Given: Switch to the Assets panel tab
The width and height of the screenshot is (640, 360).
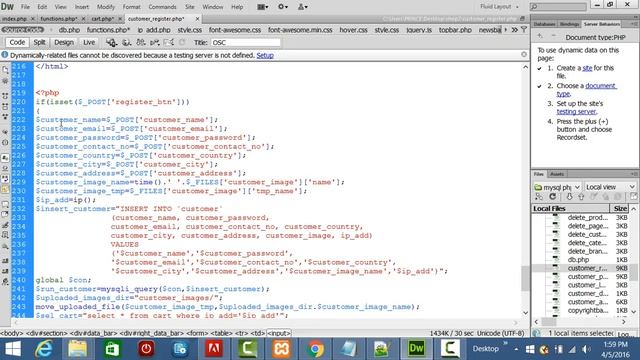Looking at the screenshot, I should 557,174.
